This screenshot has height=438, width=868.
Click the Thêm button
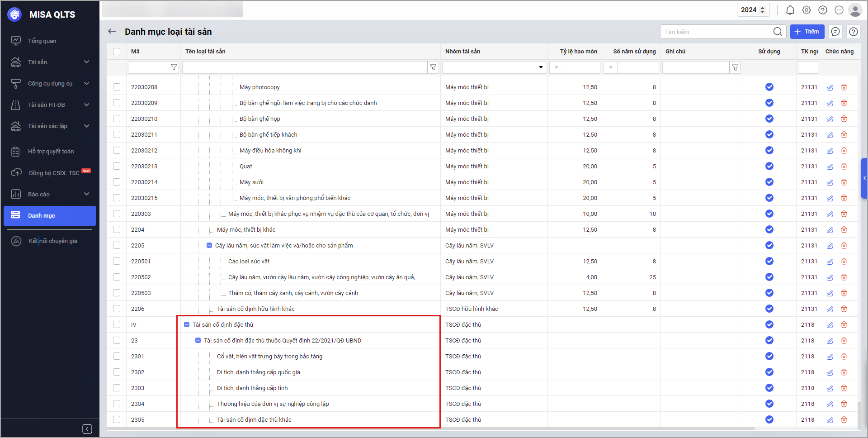[807, 32]
